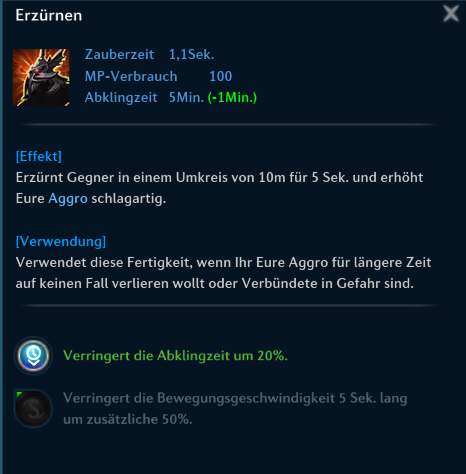
Task: Click the MP cost value 100
Action: (x=220, y=76)
